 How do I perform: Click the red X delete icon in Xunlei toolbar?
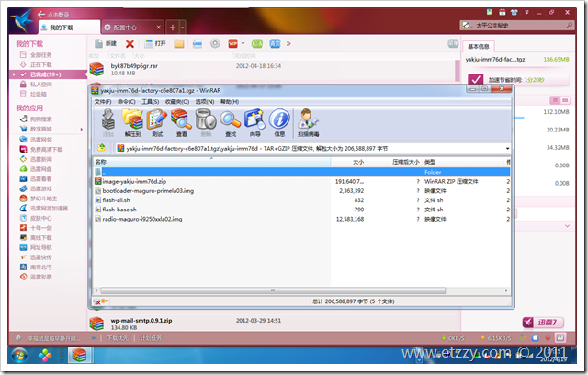[130, 44]
